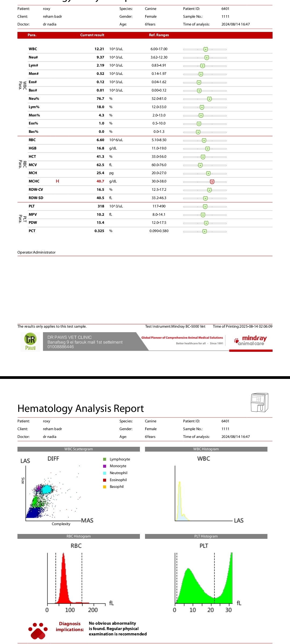Click the red paw print icon
Screen dimensions: 290x644
(38, 631)
